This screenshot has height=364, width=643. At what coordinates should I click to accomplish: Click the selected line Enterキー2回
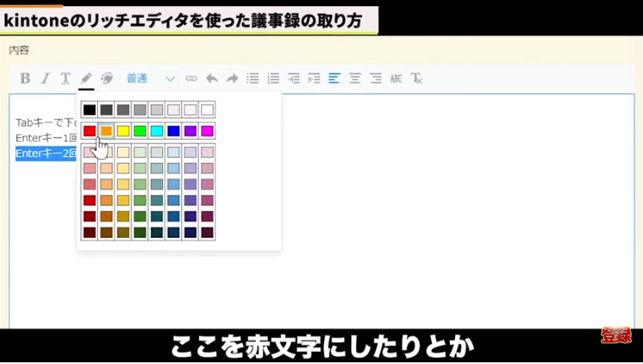pyautogui.click(x=46, y=154)
